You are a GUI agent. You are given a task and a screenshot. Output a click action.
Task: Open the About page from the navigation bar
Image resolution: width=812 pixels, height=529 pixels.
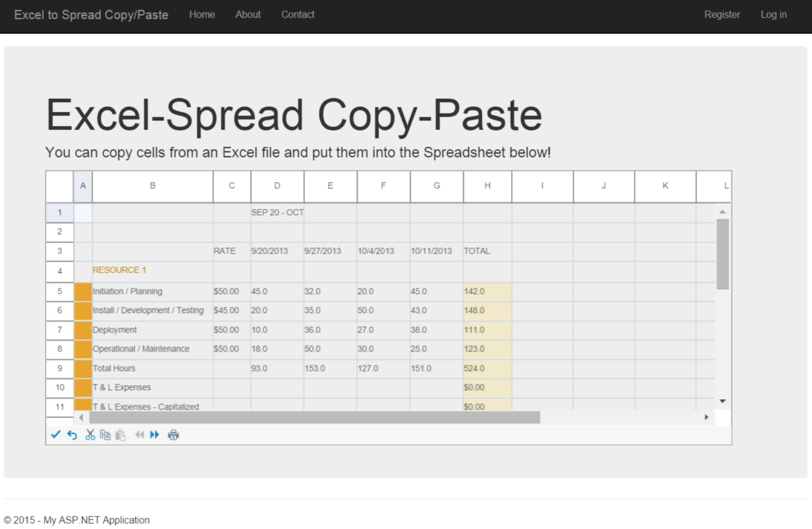coord(248,15)
